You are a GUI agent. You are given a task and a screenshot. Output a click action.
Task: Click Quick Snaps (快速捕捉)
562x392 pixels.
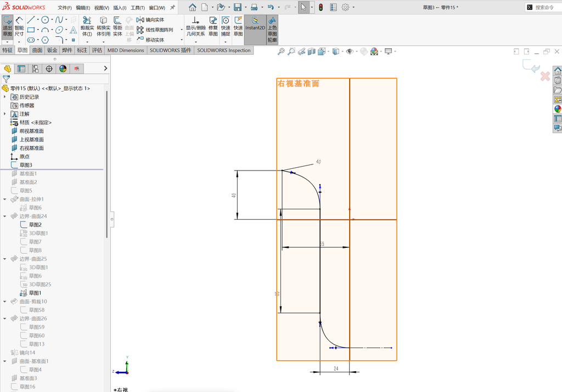coord(226,27)
